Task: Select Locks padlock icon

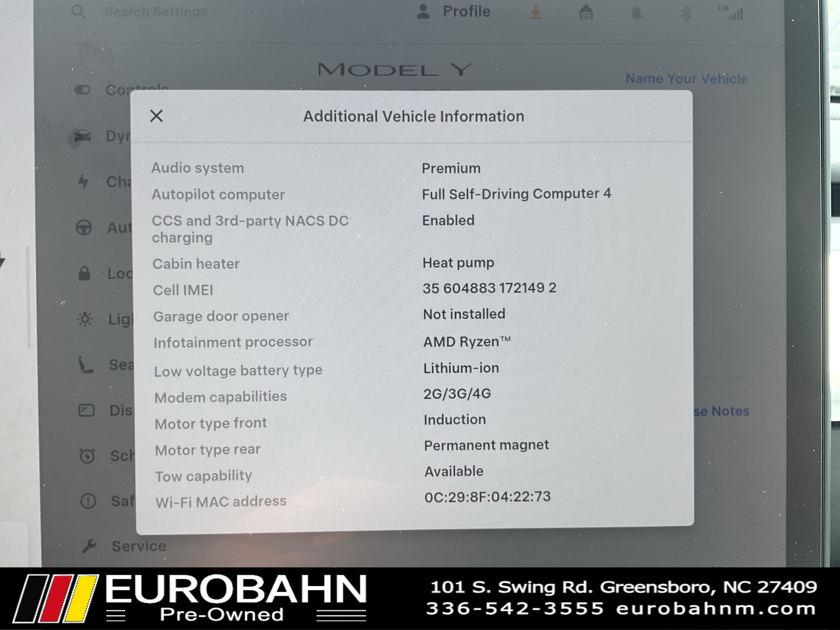Action: (84, 273)
